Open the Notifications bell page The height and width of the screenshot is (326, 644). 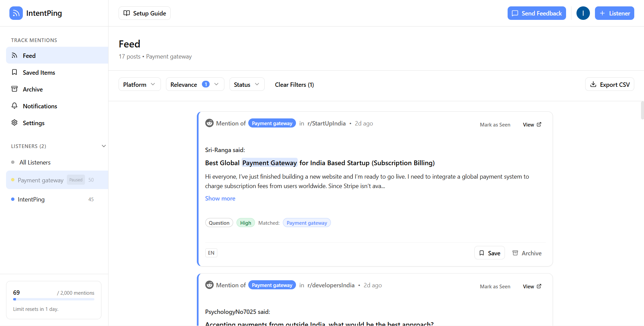pos(40,106)
